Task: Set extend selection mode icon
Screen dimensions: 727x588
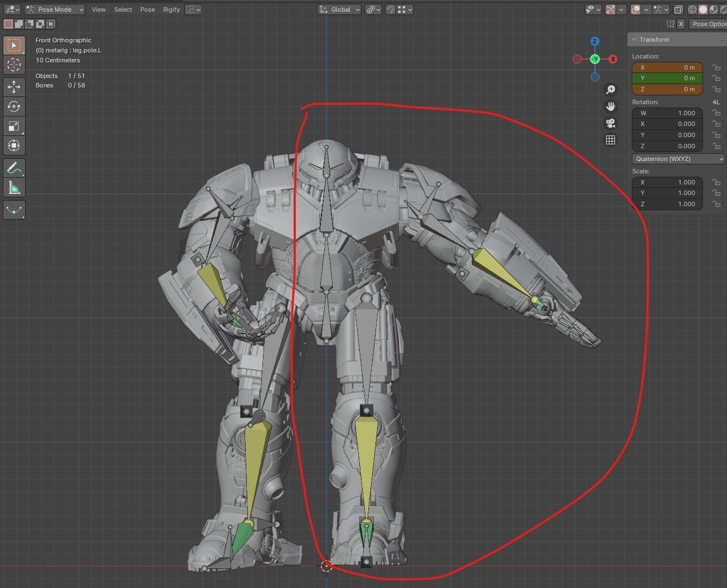Action: coord(19,24)
